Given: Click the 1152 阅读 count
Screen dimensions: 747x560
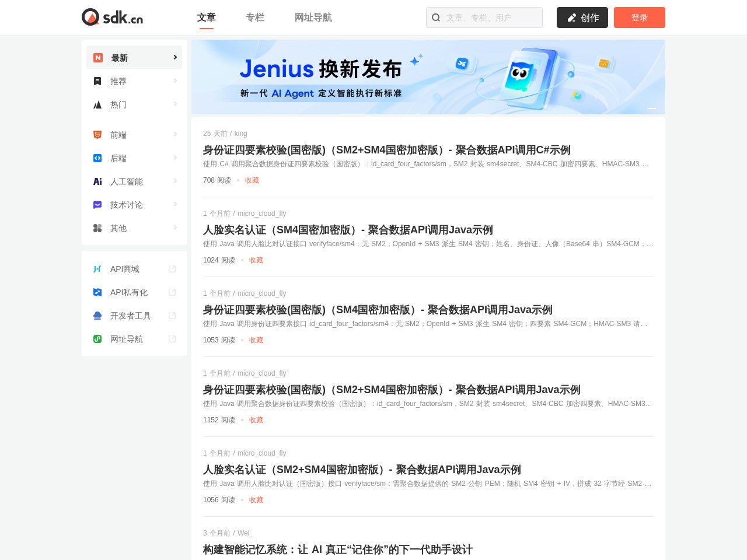Looking at the screenshot, I should pyautogui.click(x=219, y=420).
